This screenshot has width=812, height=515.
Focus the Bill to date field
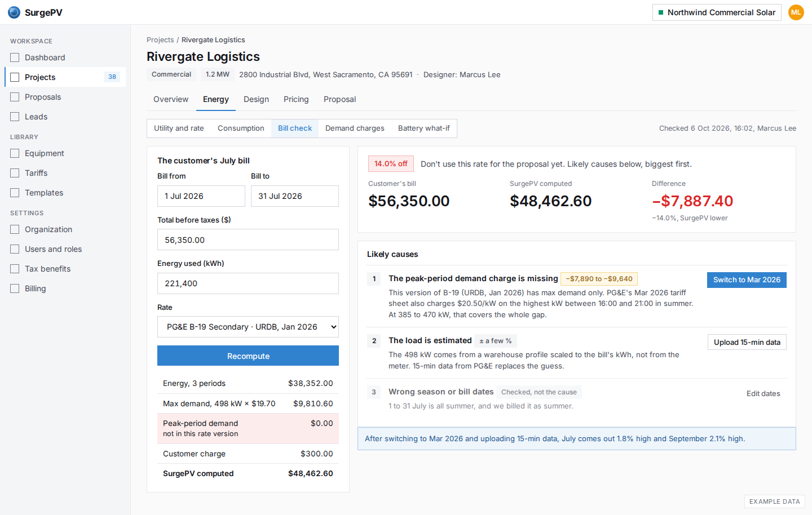[295, 196]
